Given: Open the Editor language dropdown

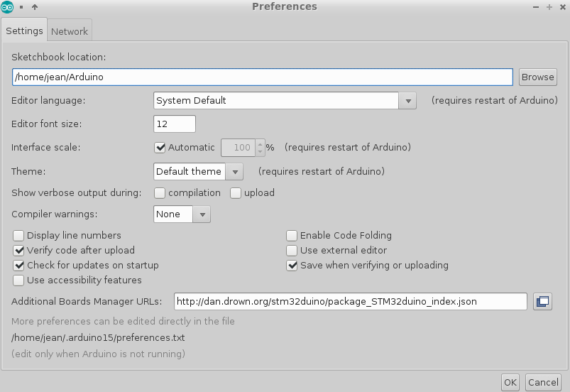Looking at the screenshot, I should pyautogui.click(x=285, y=101).
